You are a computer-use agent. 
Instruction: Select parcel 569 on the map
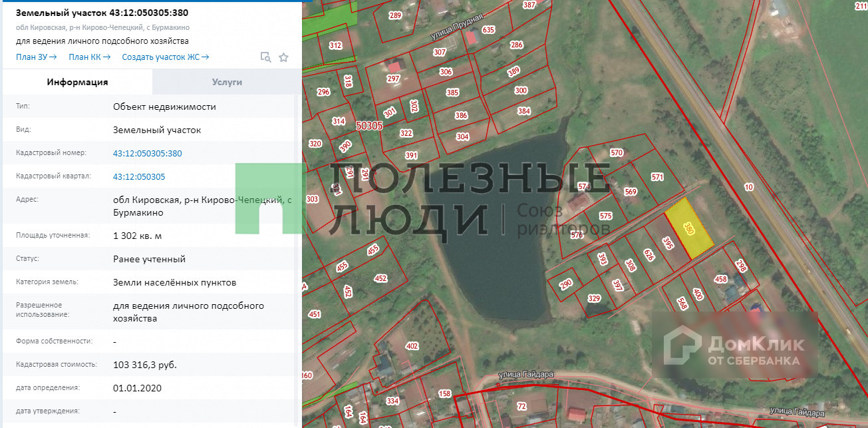coord(631,192)
